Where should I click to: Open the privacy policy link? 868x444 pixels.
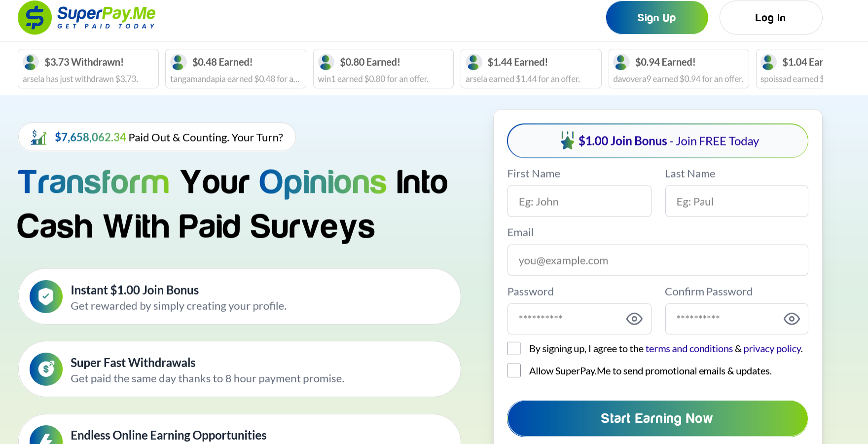click(x=772, y=349)
